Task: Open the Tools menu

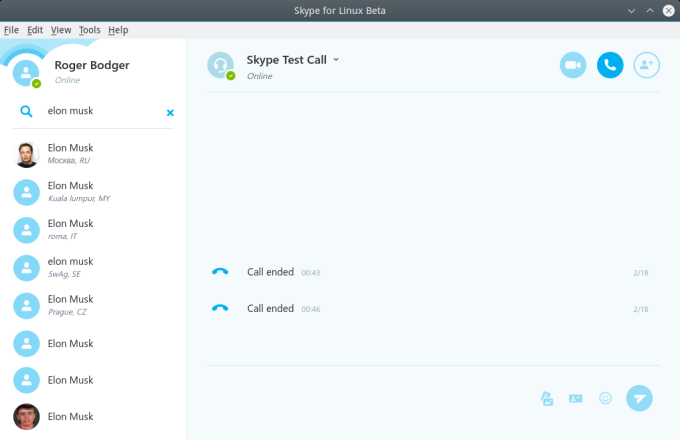Action: [89, 30]
